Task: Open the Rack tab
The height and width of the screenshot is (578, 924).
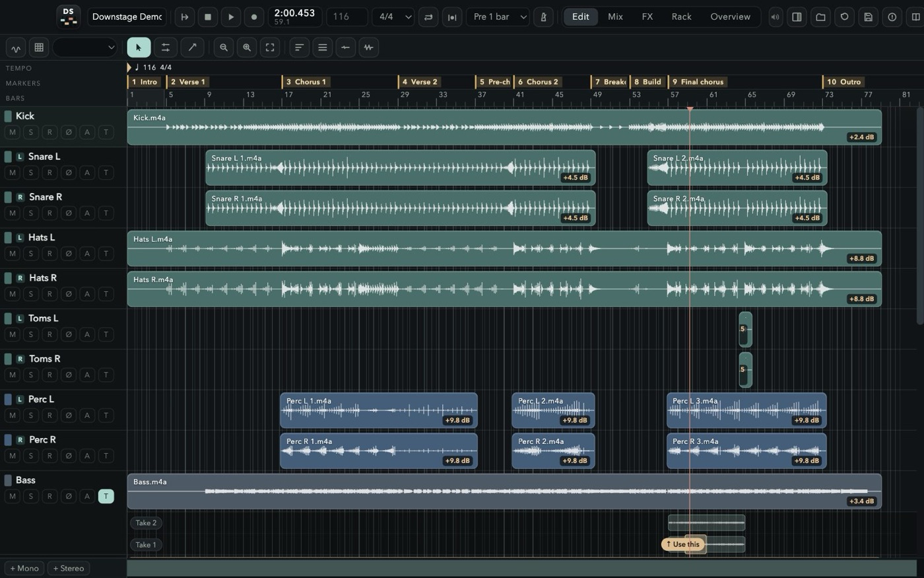Action: coord(682,17)
